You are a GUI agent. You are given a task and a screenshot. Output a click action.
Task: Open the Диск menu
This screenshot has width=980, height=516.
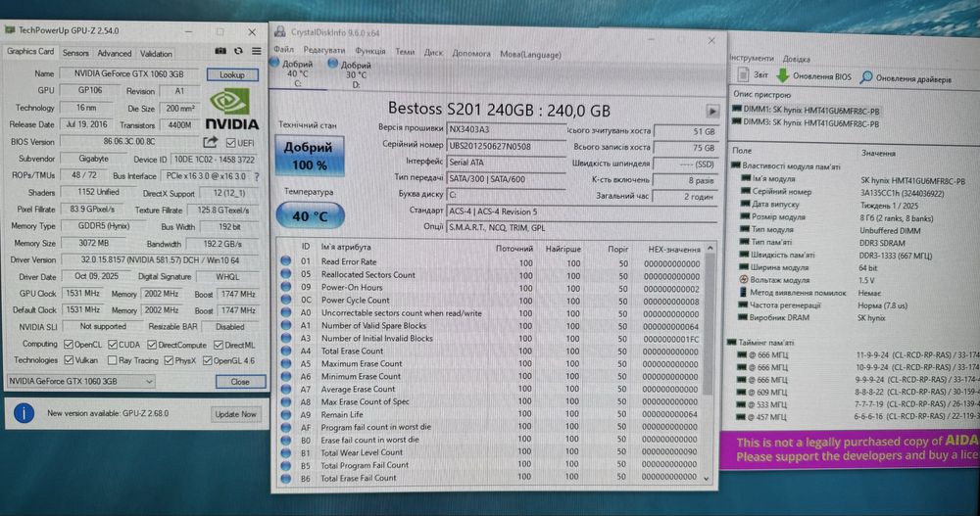(x=433, y=53)
